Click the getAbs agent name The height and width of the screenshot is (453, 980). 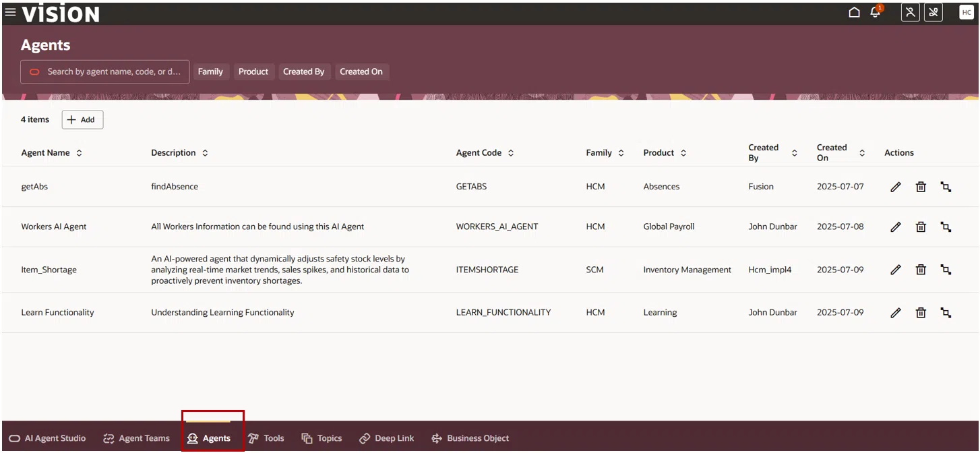[34, 187]
